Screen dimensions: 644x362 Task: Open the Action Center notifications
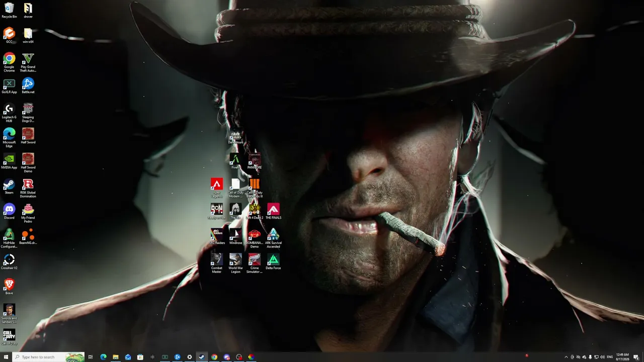tap(636, 357)
